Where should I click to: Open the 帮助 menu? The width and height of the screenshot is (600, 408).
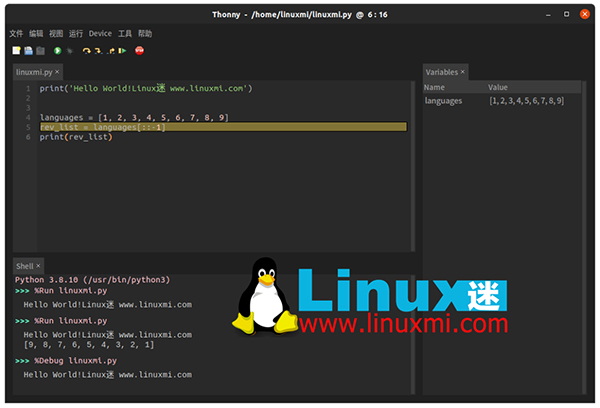[145, 34]
